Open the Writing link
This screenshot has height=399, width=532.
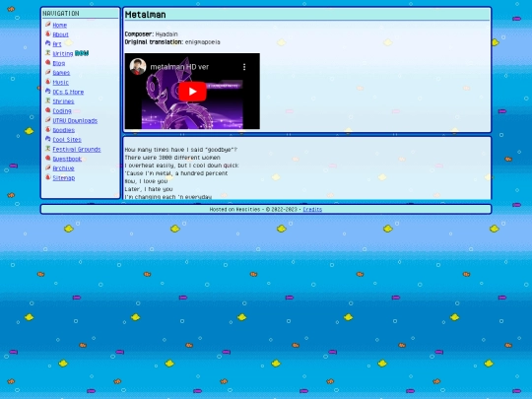coord(63,53)
